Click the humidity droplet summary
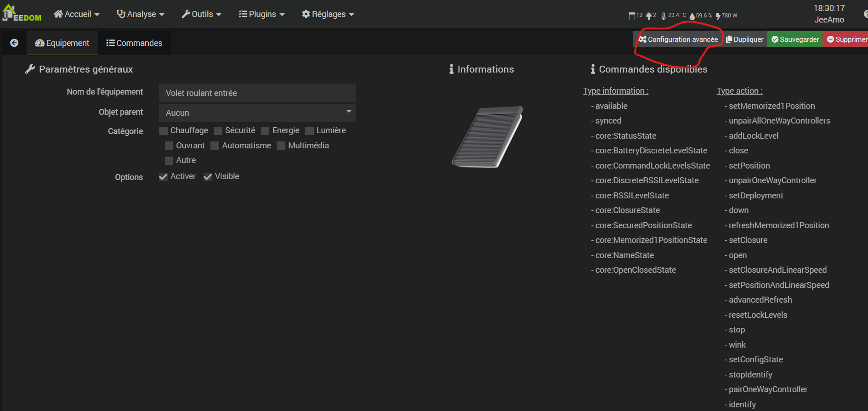Screen dimensions: 868x411 [701, 16]
